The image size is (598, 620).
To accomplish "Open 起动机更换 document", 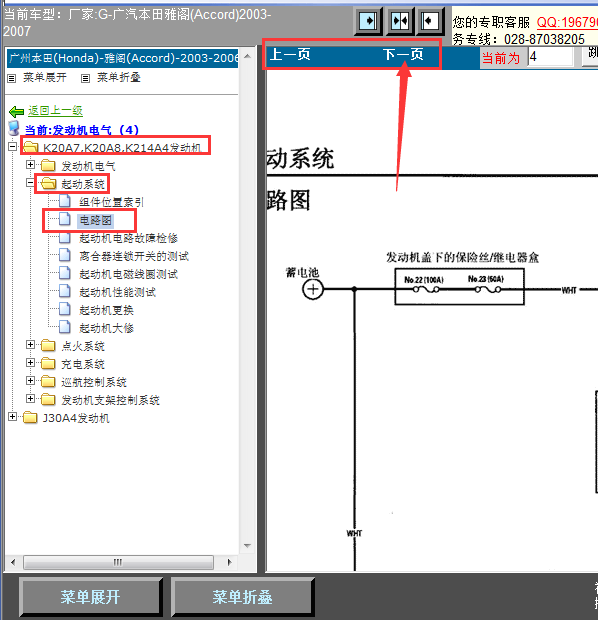I will (x=106, y=310).
